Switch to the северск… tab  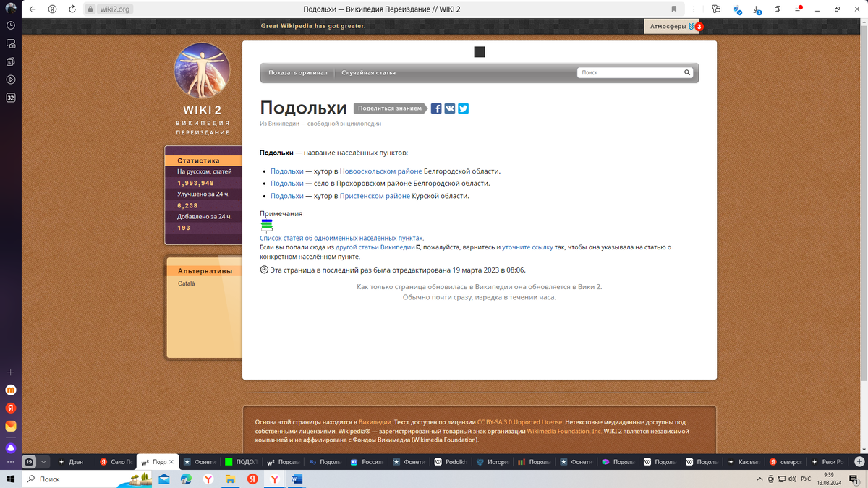(x=785, y=461)
